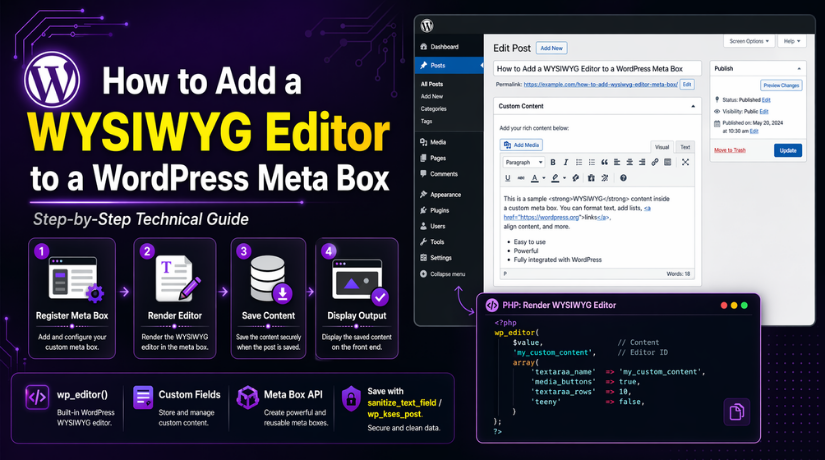Click the clear formatting eraser icon
The image size is (825, 460).
[x=576, y=178]
